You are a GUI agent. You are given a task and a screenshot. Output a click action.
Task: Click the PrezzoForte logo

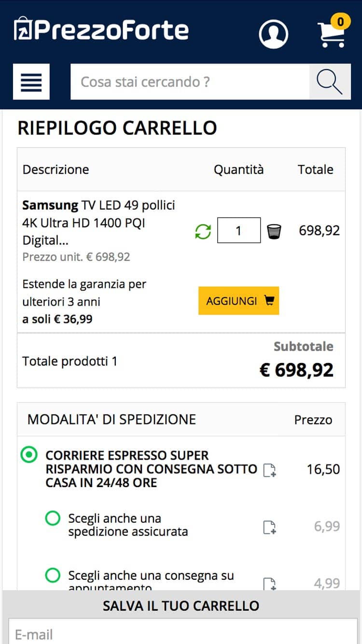(101, 29)
